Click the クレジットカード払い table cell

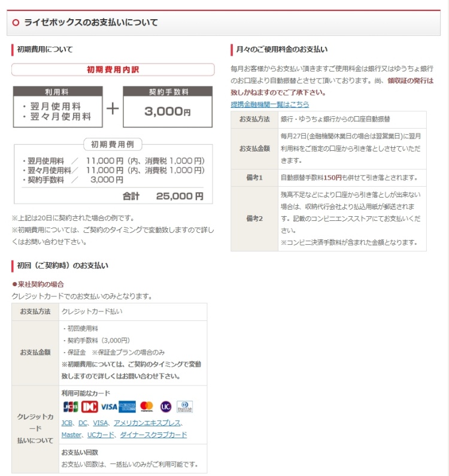click(x=133, y=311)
